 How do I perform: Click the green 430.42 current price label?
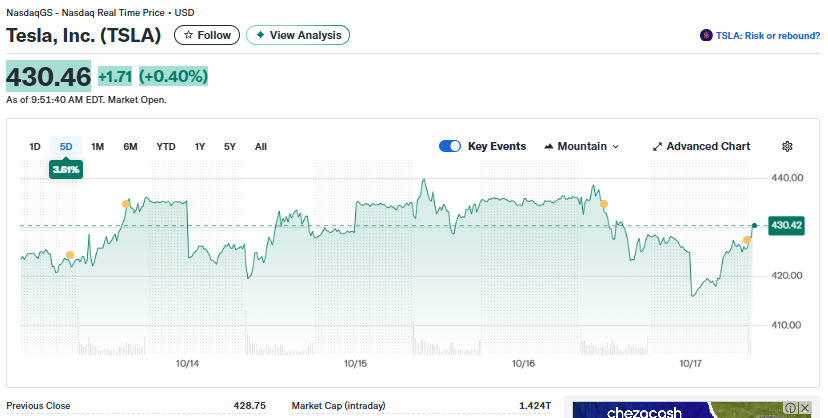[x=784, y=225]
